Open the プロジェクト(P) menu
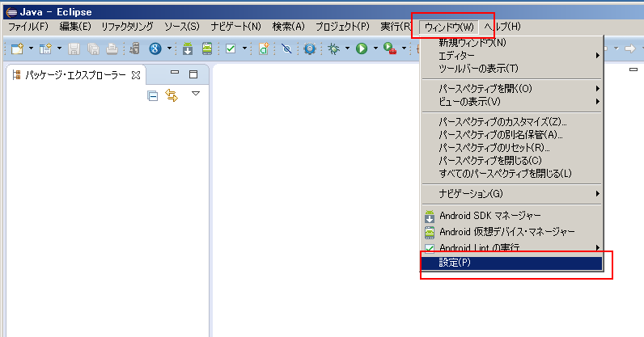Screen dimensions: 644x337 tap(342, 27)
